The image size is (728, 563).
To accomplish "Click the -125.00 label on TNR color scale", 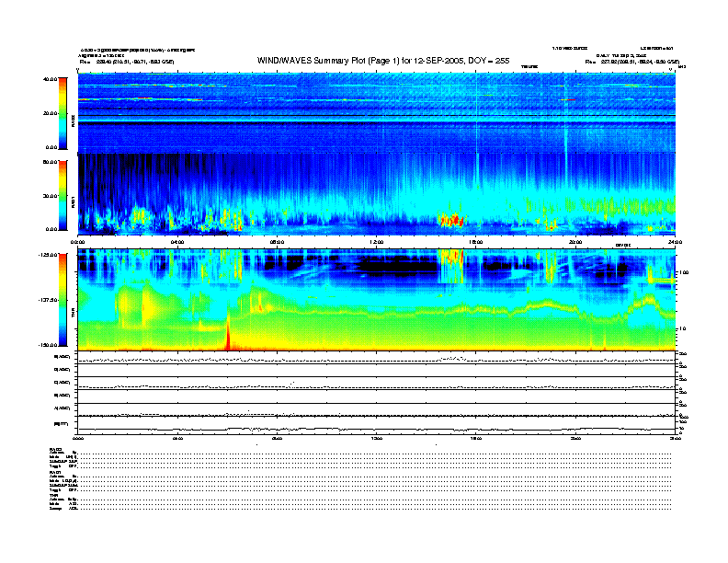I will pyautogui.click(x=48, y=254).
